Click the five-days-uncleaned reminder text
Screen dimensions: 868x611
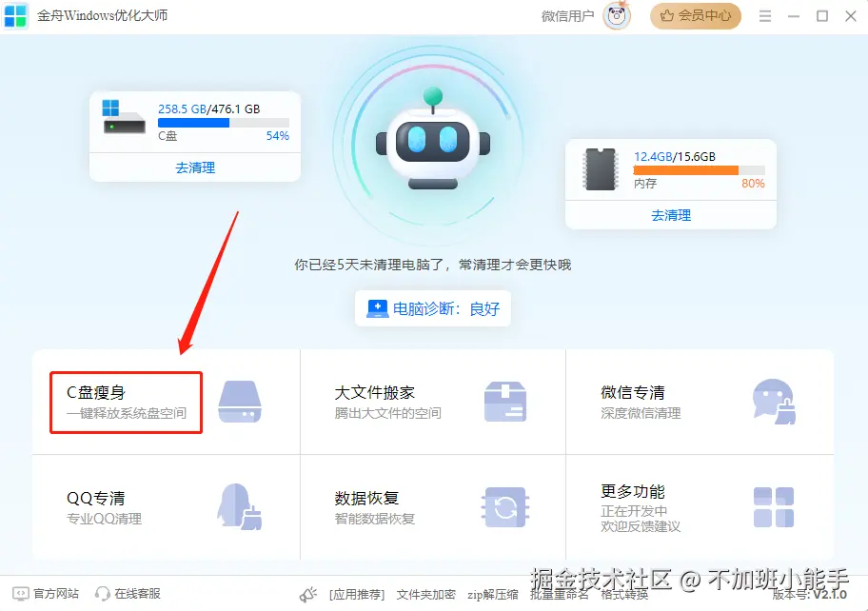433,266
